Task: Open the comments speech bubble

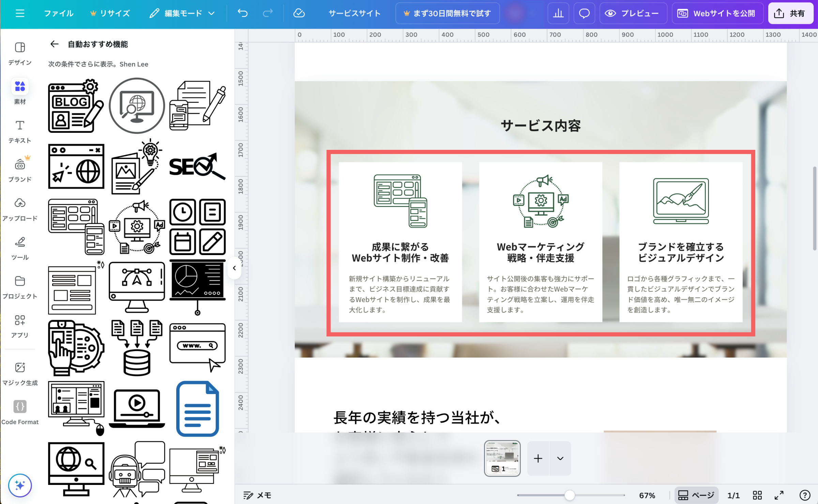Action: click(584, 13)
